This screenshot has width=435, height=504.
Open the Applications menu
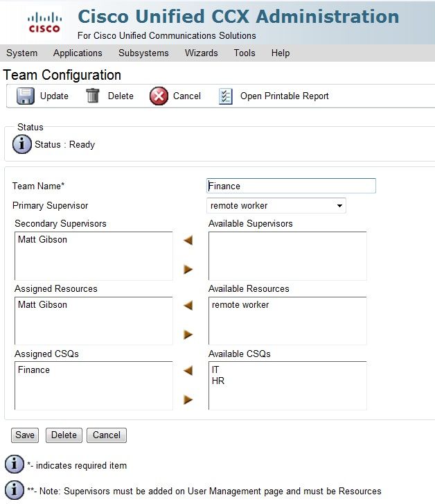click(78, 53)
